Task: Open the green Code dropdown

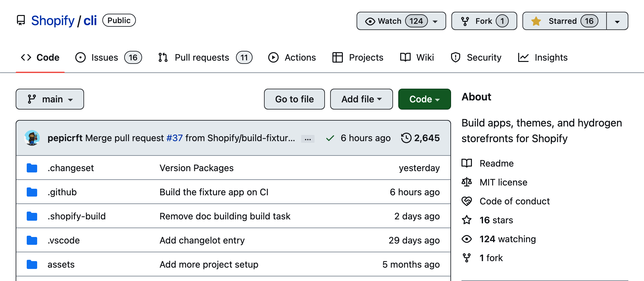Action: [424, 99]
